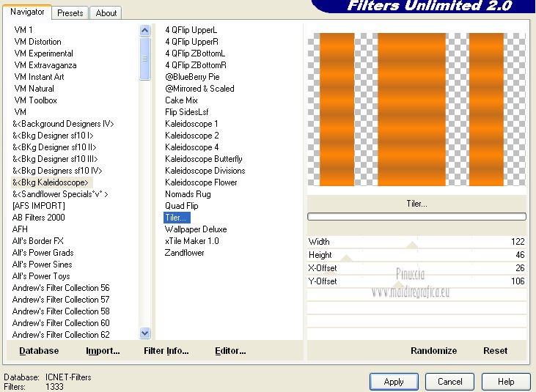This screenshot has height=392, width=536.
Task: Click the category list scroll down arrow
Action: pyautogui.click(x=145, y=333)
